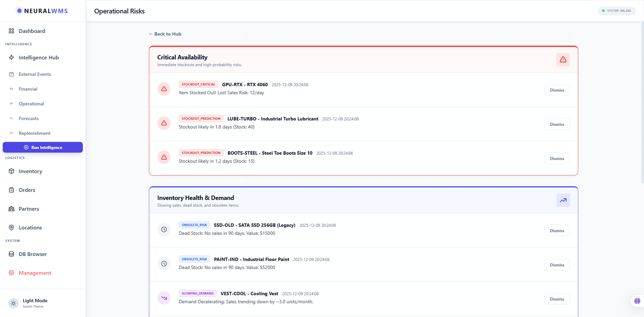Click the clock icon beside SSD-OLD alert
This screenshot has width=644, height=317.
pyautogui.click(x=164, y=229)
